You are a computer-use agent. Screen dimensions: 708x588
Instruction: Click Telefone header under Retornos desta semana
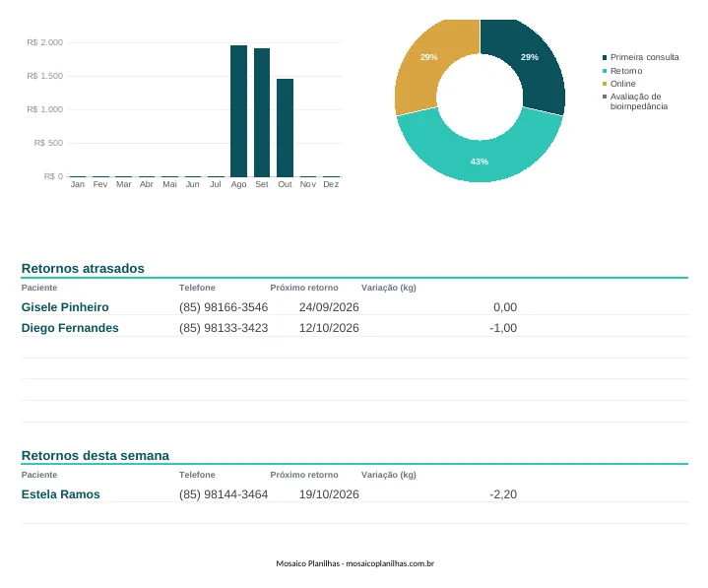(197, 475)
